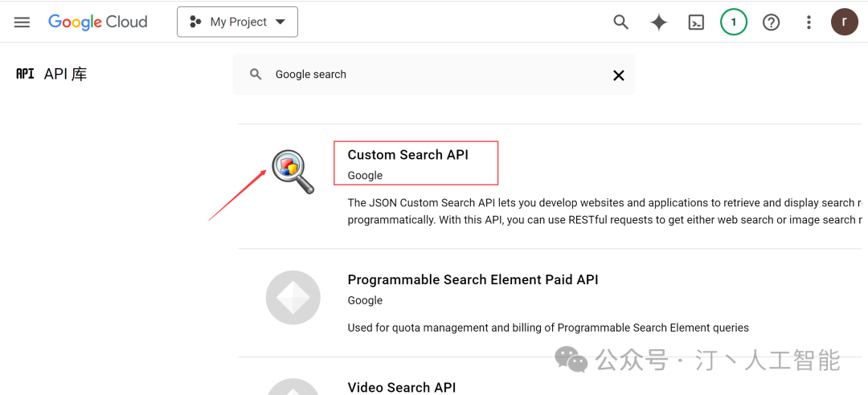
Task: Open the Custom Search API magnifier icon
Action: click(293, 171)
